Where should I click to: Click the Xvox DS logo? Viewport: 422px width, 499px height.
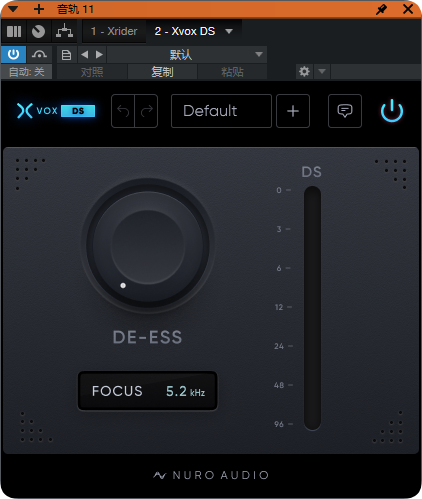pos(56,111)
